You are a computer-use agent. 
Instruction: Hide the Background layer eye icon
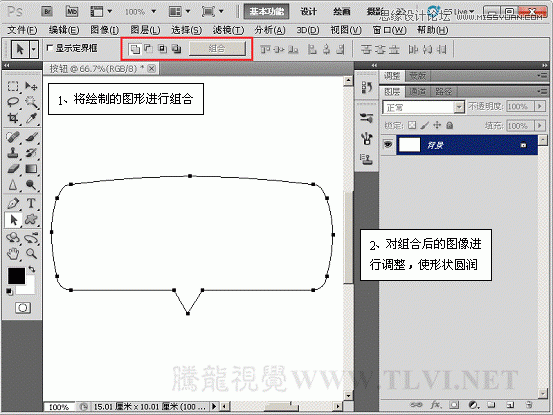point(388,144)
